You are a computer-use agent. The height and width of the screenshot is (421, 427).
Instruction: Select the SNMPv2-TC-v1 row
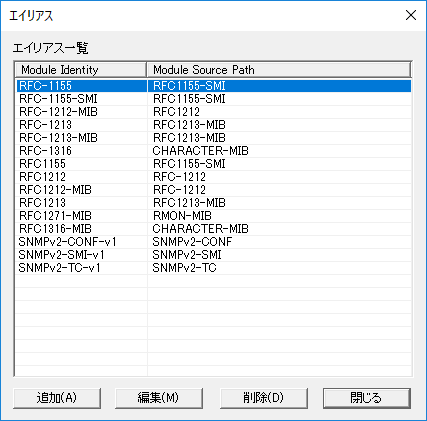tap(213, 268)
